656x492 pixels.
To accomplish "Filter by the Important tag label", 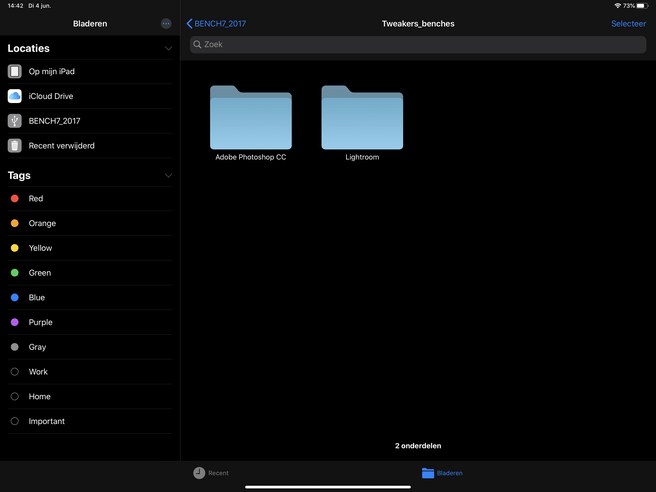I will click(x=47, y=421).
